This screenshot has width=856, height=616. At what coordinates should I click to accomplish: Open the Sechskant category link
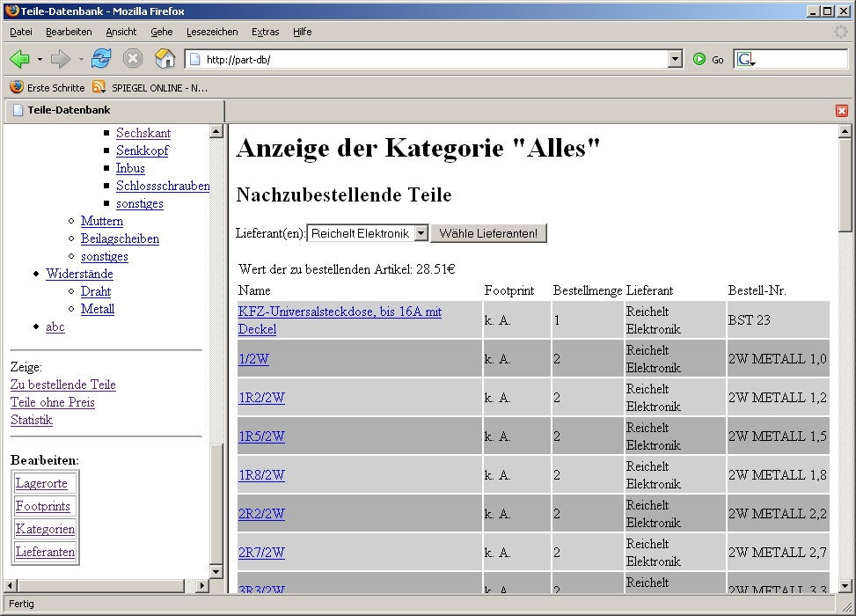coord(143,133)
